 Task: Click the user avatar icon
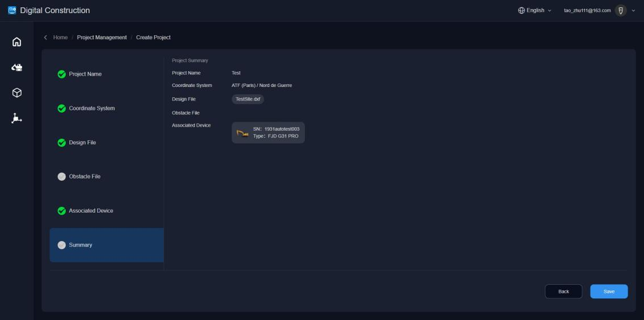tap(621, 10)
